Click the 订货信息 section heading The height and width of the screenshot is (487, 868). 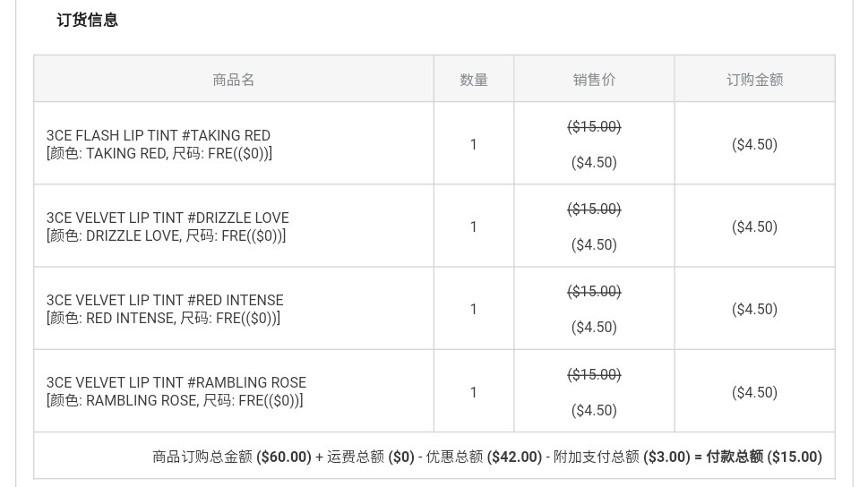[87, 21]
